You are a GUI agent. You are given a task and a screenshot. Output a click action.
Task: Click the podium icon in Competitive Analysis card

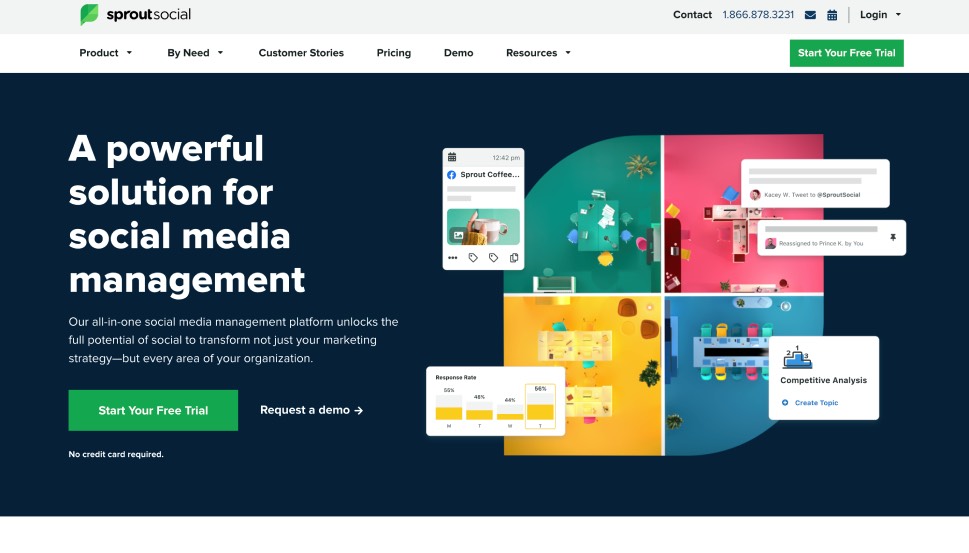coord(797,357)
